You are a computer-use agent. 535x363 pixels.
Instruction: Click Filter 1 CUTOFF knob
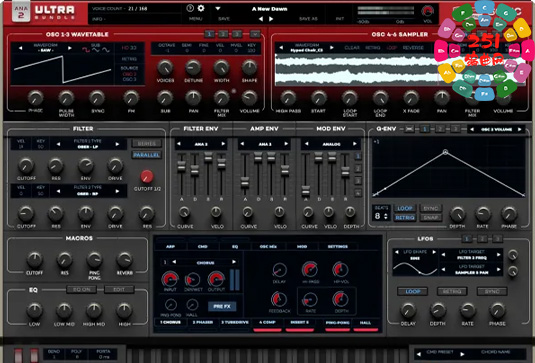point(26,166)
